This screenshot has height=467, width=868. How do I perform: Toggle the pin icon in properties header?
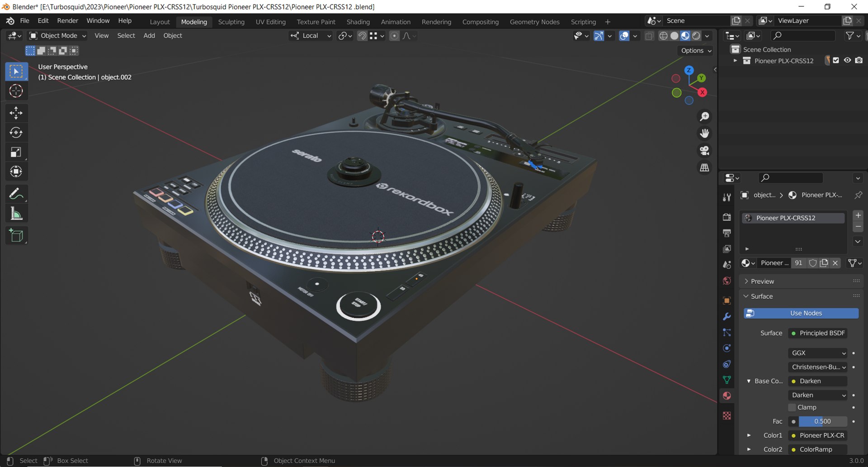[x=858, y=195]
